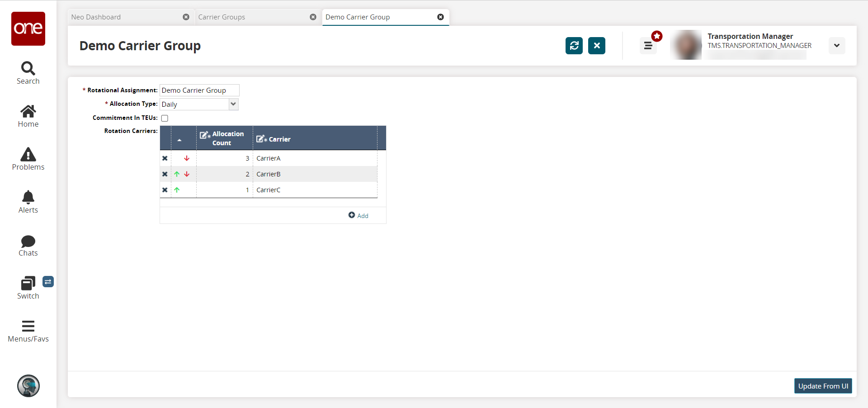
Task: Click the blue swap arrows badge
Action: pyautogui.click(x=48, y=282)
